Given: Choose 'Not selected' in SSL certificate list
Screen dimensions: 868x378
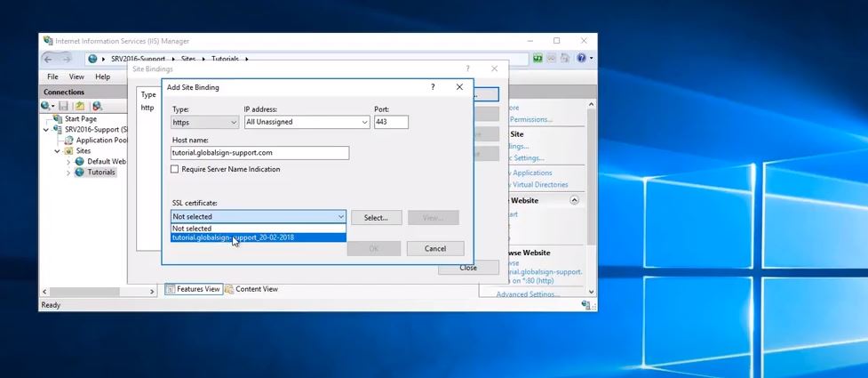Looking at the screenshot, I should point(259,229).
